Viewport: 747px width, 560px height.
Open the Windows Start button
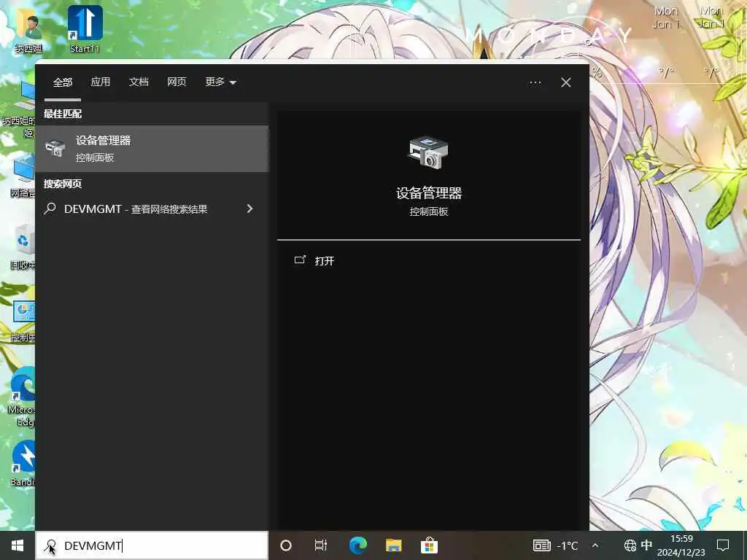(x=18, y=545)
